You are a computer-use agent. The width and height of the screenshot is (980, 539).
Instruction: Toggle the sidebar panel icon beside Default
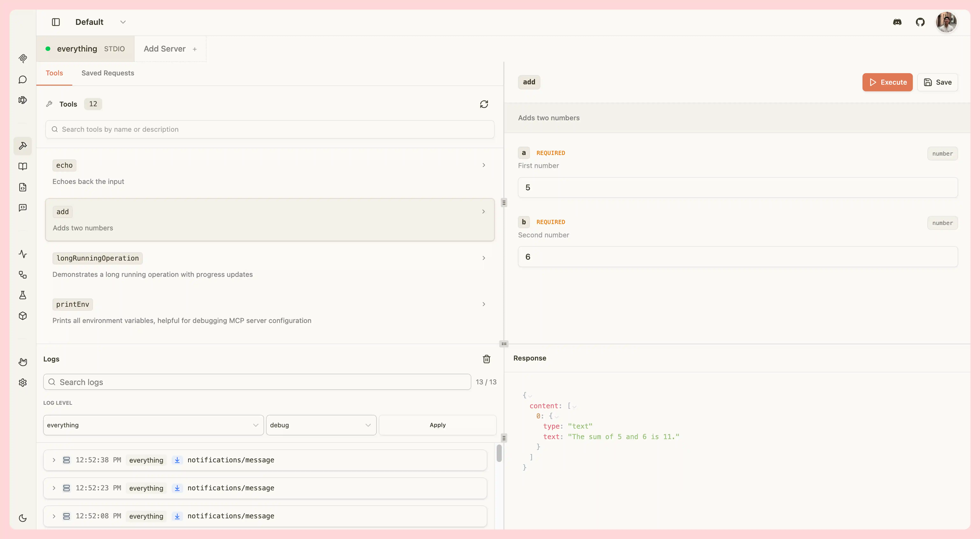click(56, 22)
